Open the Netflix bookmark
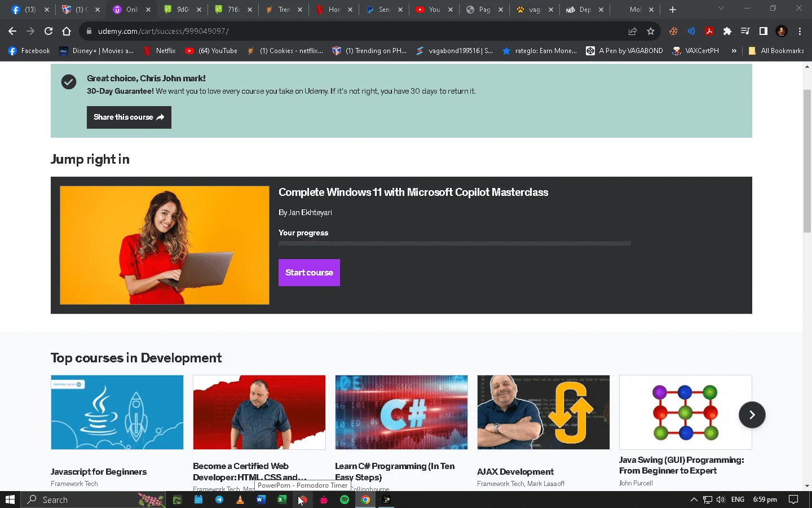 point(160,51)
